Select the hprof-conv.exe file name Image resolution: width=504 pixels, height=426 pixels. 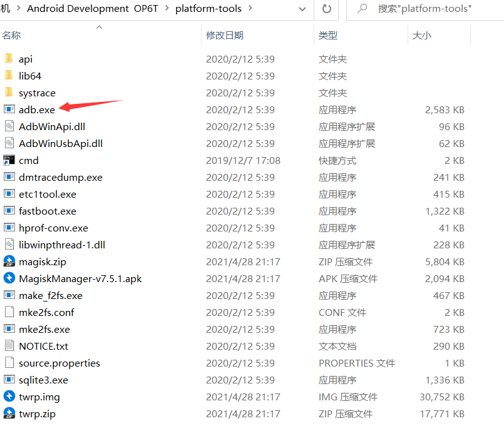53,228
